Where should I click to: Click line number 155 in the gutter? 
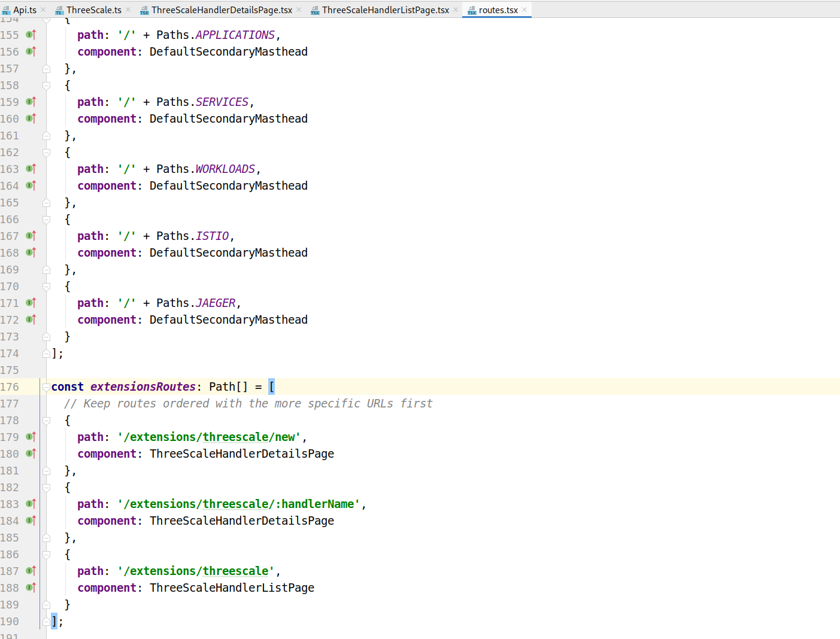point(10,35)
